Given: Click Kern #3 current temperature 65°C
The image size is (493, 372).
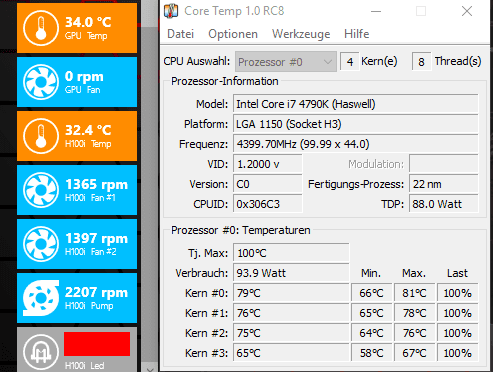Looking at the screenshot, I should tap(291, 353).
